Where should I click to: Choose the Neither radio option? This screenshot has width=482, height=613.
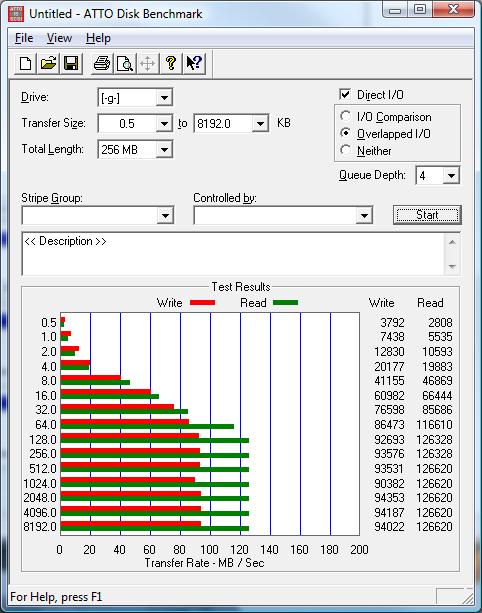point(346,150)
